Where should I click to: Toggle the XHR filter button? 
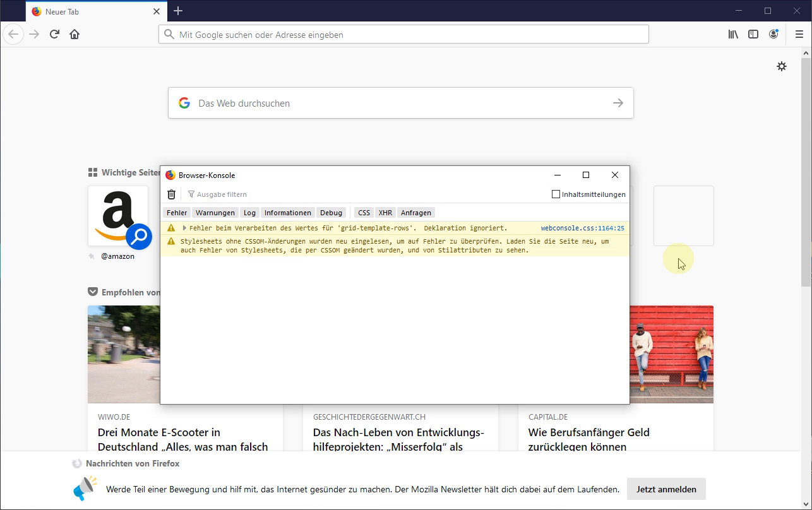(385, 213)
